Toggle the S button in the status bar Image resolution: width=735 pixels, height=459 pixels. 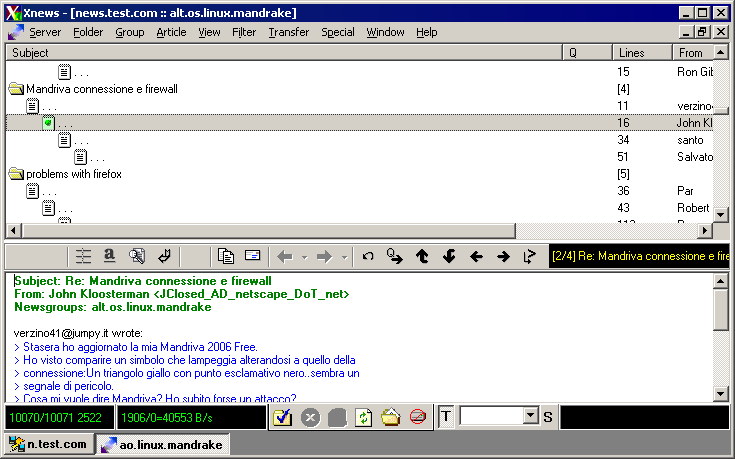click(548, 417)
